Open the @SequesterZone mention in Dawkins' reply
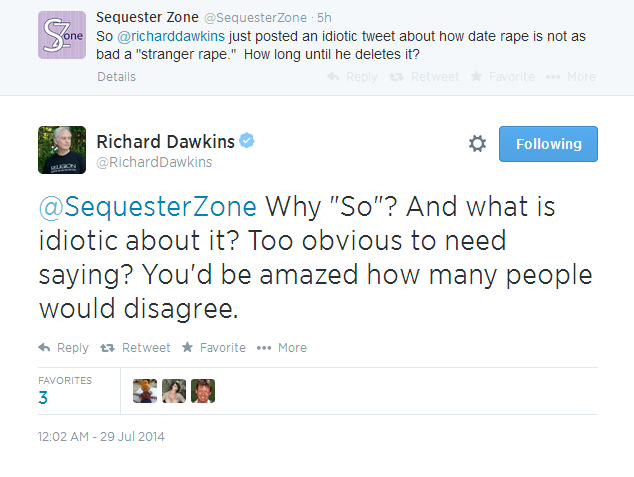The image size is (634, 477). point(148,207)
